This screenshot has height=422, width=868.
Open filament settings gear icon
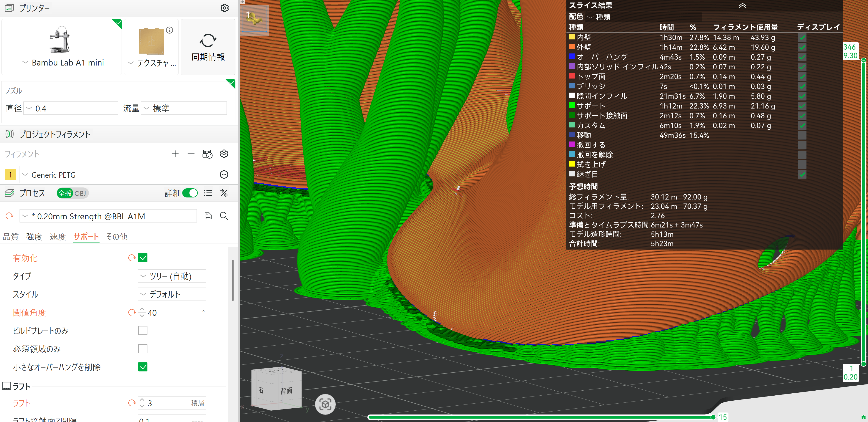click(x=224, y=154)
